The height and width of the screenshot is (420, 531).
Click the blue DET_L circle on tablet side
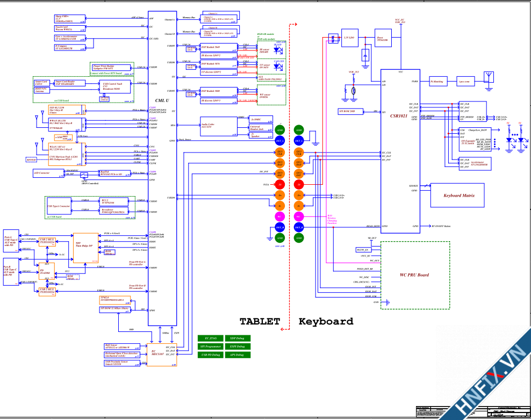[280, 141]
